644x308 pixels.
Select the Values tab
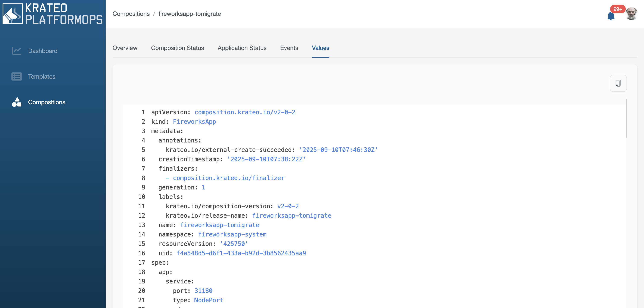pyautogui.click(x=320, y=48)
